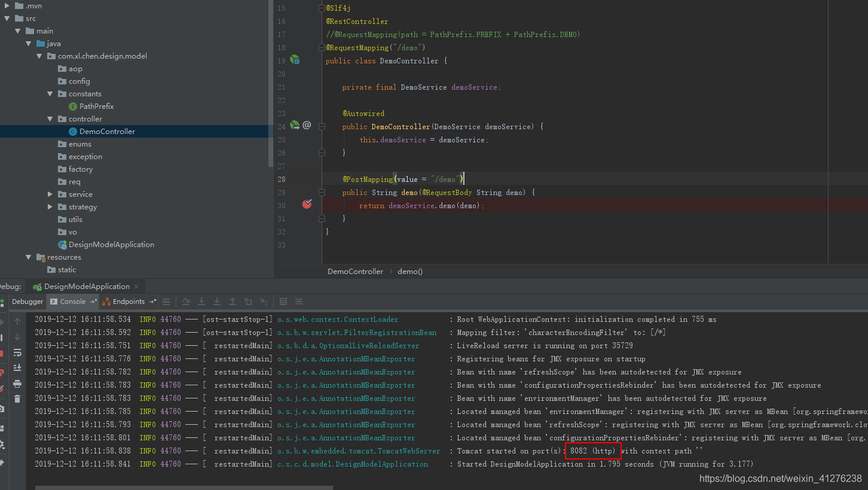Screen dimensions: 868x490
Task: Click the Spring bean gutter icon on line 24
Action: click(x=295, y=126)
